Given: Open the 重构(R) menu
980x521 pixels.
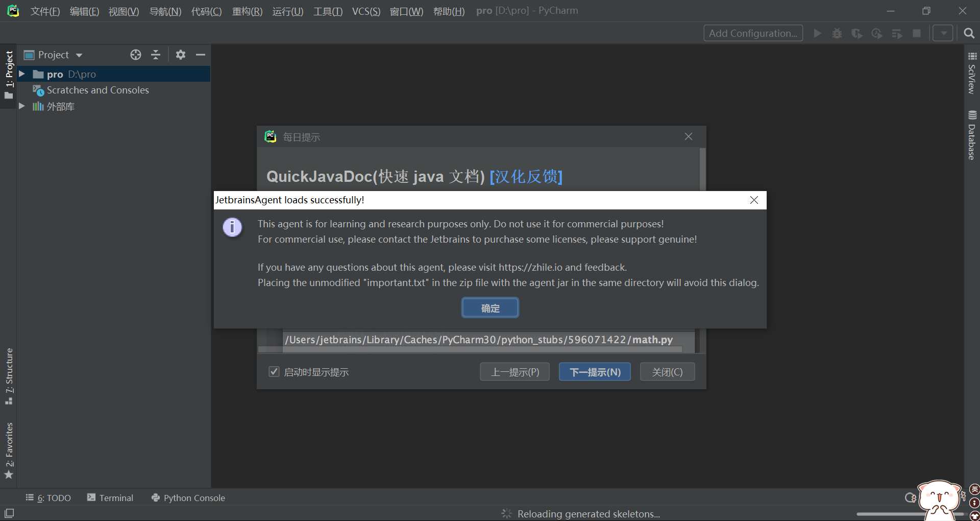Looking at the screenshot, I should pos(247,11).
